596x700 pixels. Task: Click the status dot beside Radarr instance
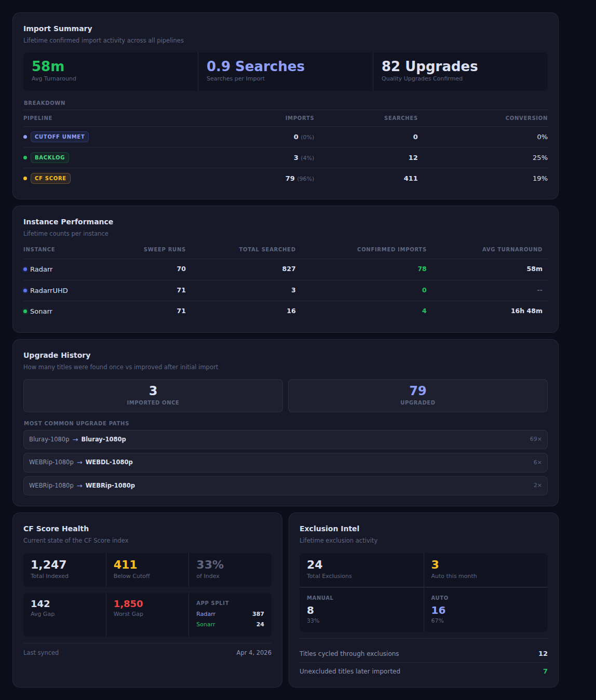[24, 269]
